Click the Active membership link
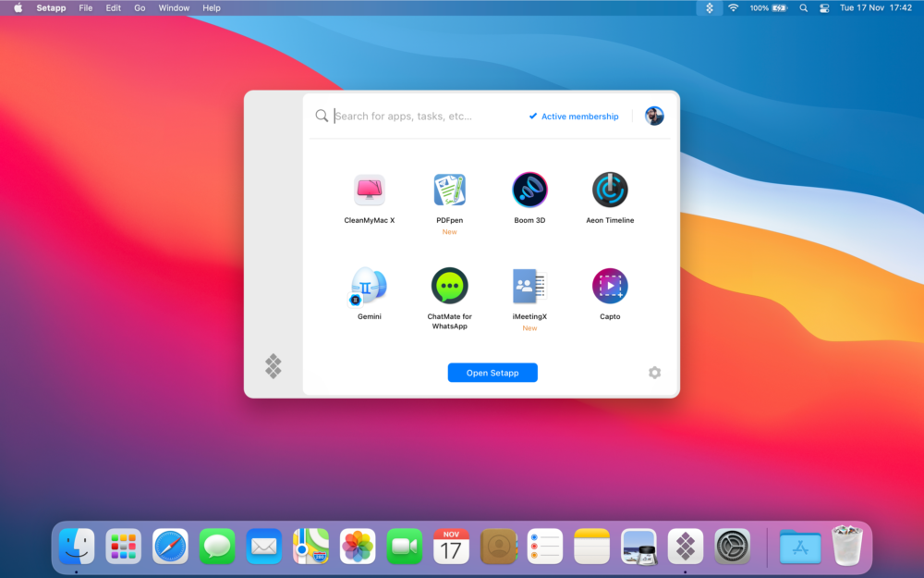This screenshot has width=924, height=578. [574, 117]
